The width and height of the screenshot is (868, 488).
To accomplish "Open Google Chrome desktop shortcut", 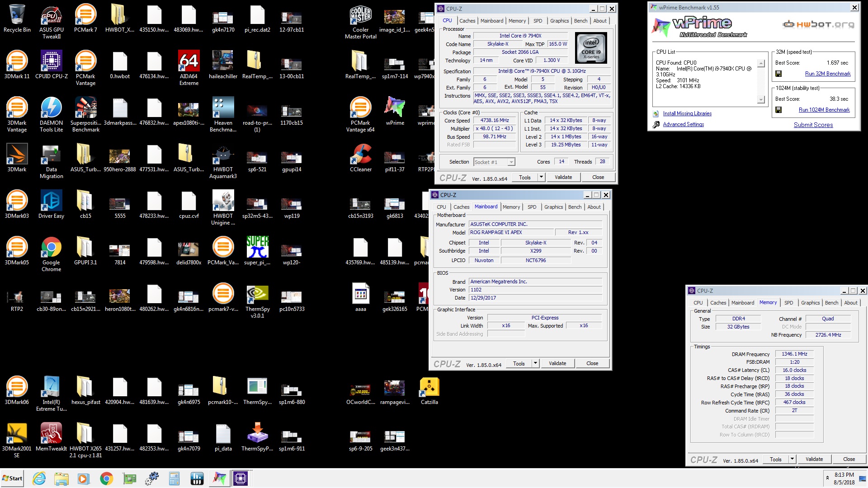I will click(52, 254).
